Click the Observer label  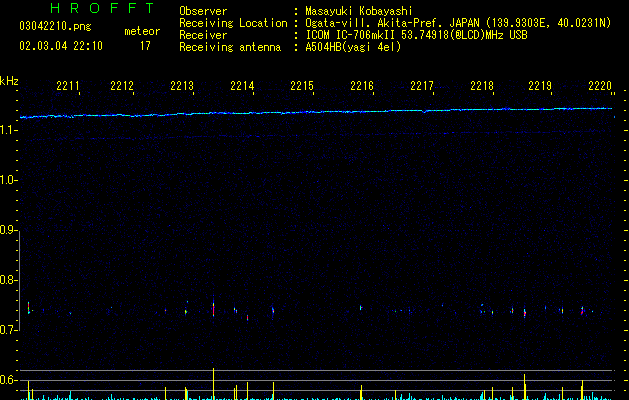(203, 11)
